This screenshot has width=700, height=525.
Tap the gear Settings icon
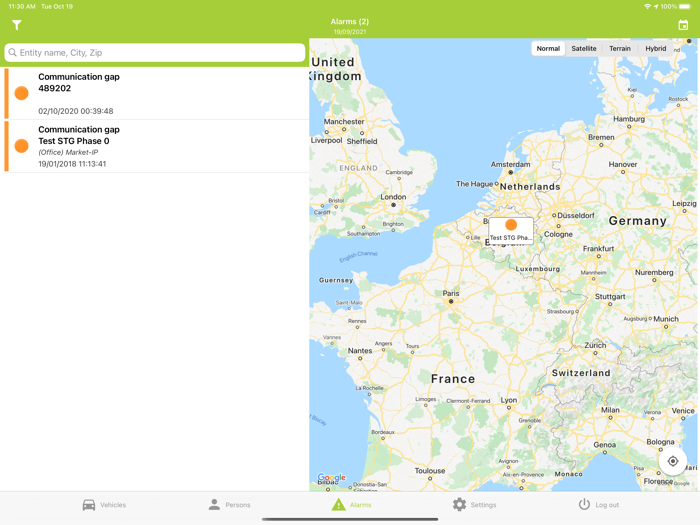459,505
